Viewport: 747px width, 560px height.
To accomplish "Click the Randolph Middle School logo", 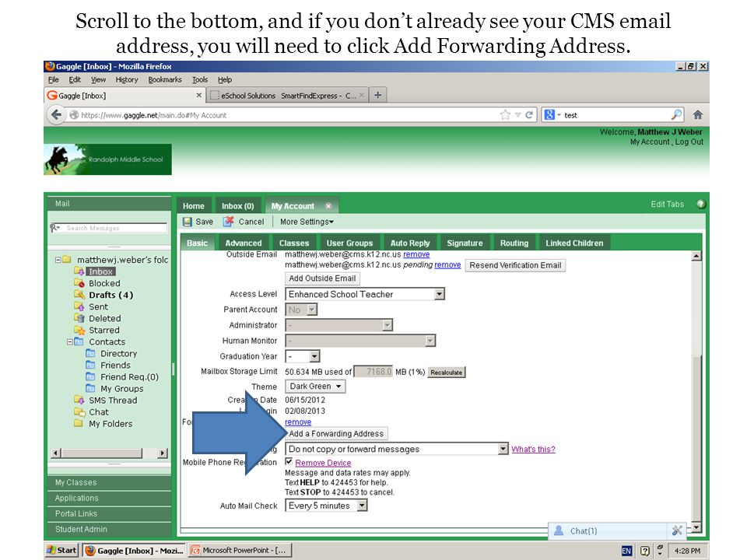I will point(107,159).
